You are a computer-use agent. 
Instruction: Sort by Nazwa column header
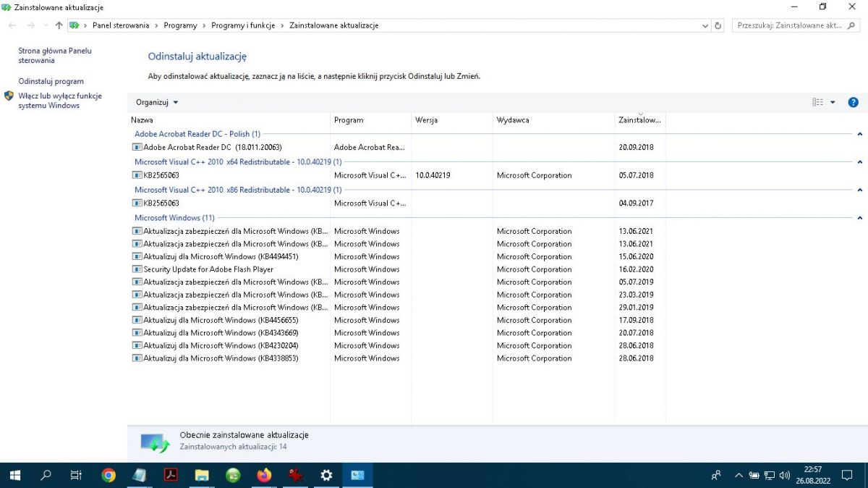(x=229, y=120)
